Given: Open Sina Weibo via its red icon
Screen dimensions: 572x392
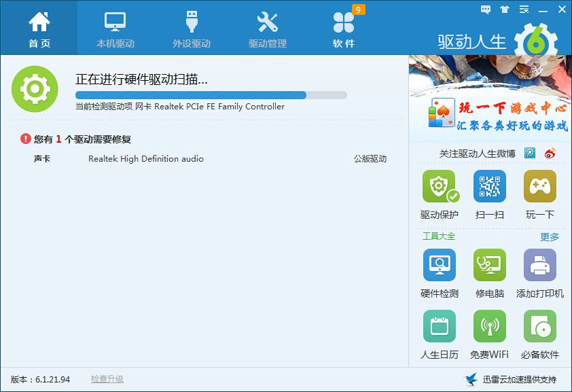Looking at the screenshot, I should [550, 153].
